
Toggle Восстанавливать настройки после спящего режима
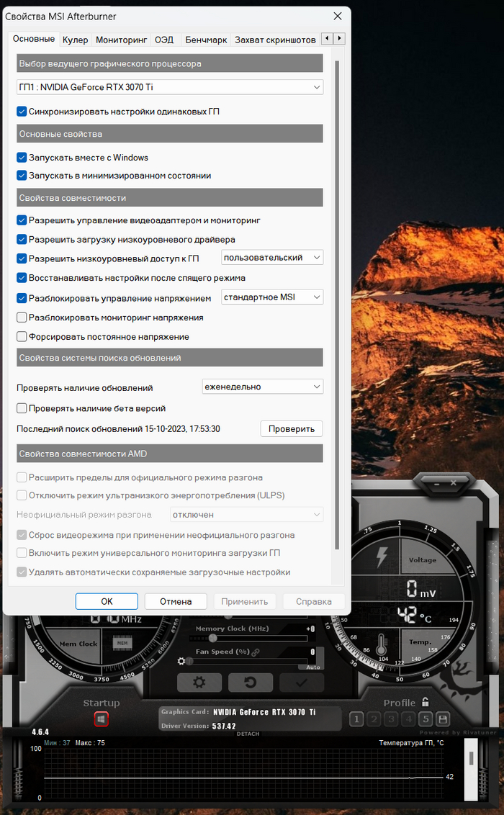22,278
